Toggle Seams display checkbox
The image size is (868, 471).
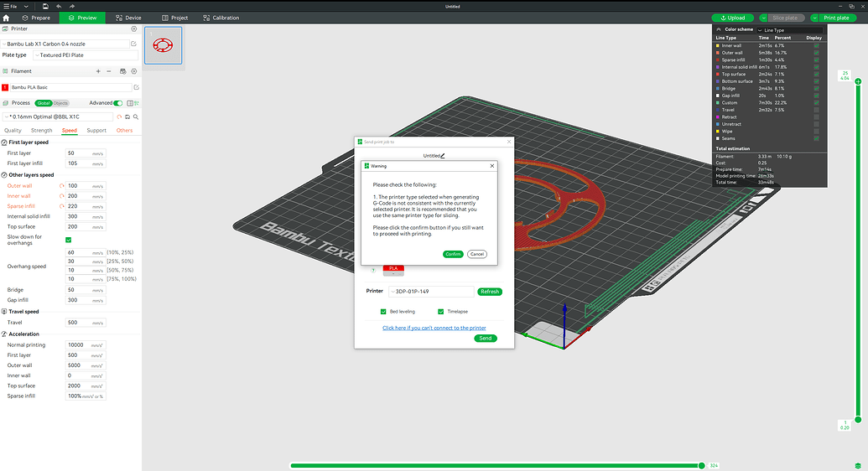click(x=817, y=138)
